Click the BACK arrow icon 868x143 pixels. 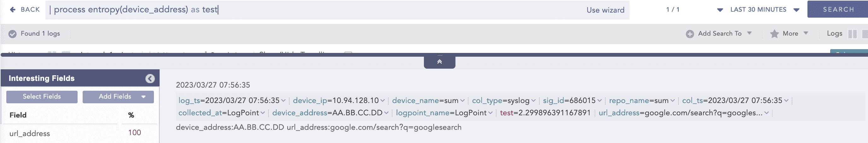click(13, 10)
